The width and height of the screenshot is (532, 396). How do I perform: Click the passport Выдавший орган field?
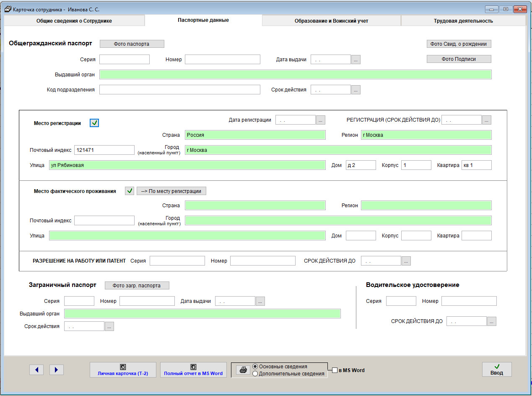(296, 74)
